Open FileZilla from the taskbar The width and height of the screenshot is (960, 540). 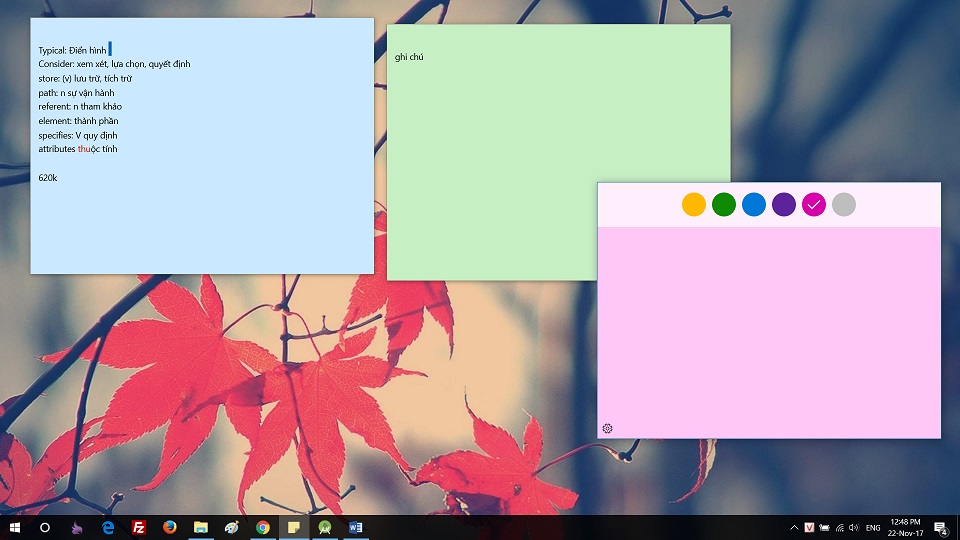coord(139,527)
